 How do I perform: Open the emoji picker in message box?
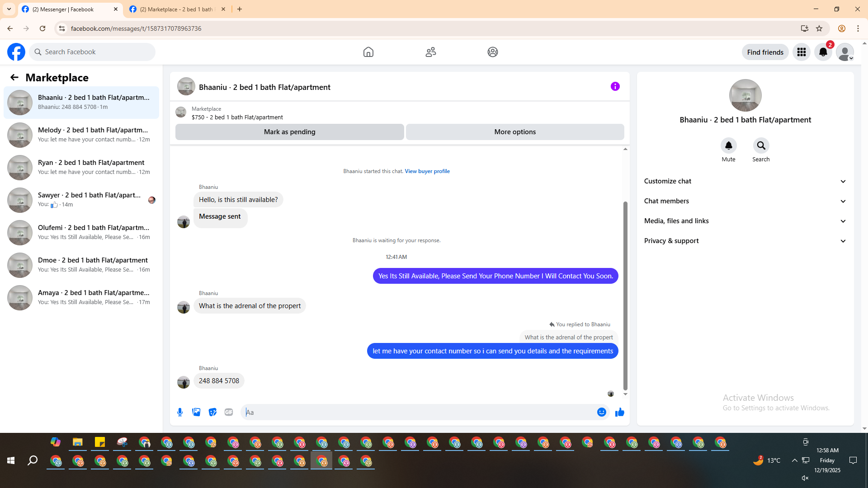coord(601,412)
